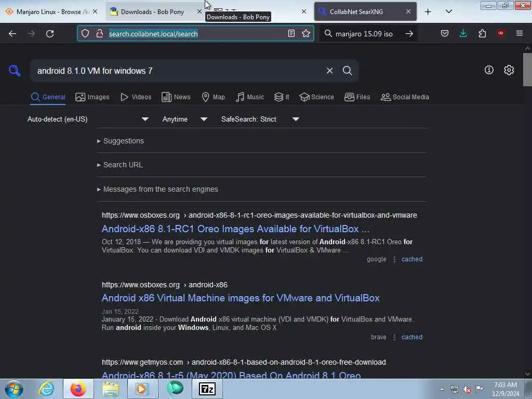Open cached link for the brave result

click(x=412, y=337)
